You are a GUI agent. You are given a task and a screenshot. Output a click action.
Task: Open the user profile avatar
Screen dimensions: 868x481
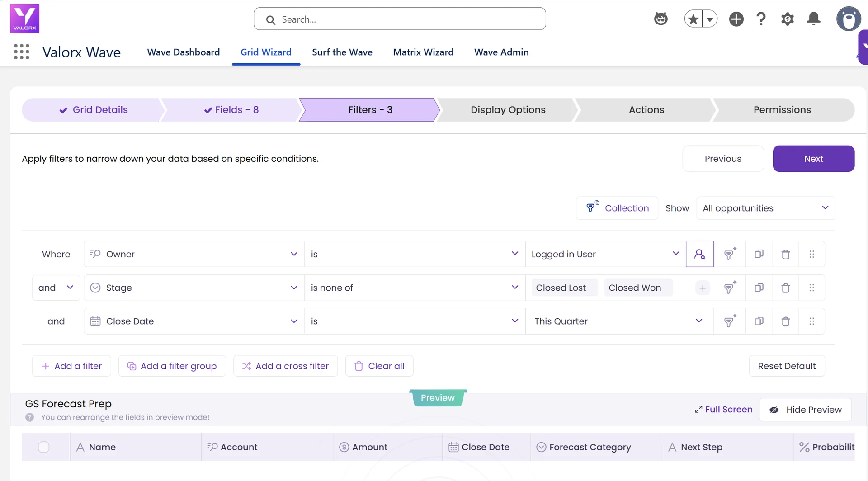coord(848,19)
